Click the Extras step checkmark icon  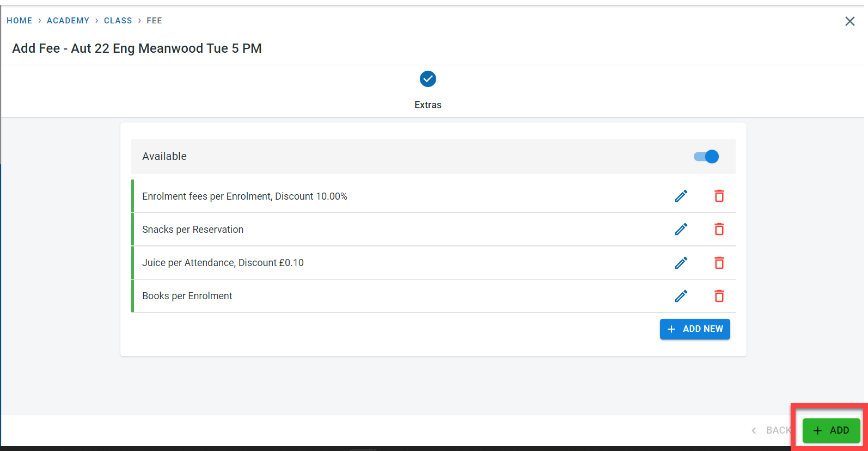coord(427,79)
